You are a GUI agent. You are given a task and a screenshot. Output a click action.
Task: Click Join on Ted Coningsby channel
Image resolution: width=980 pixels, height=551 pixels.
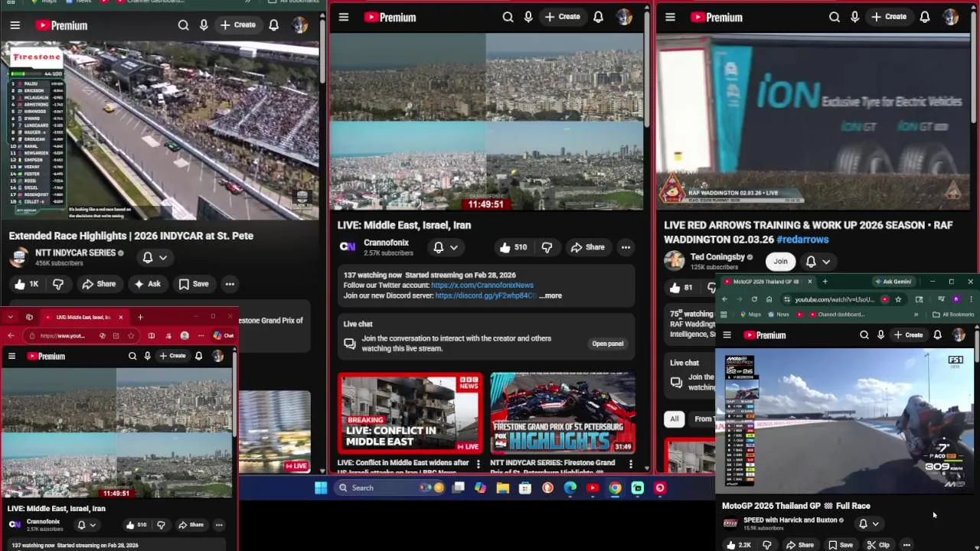tap(780, 261)
